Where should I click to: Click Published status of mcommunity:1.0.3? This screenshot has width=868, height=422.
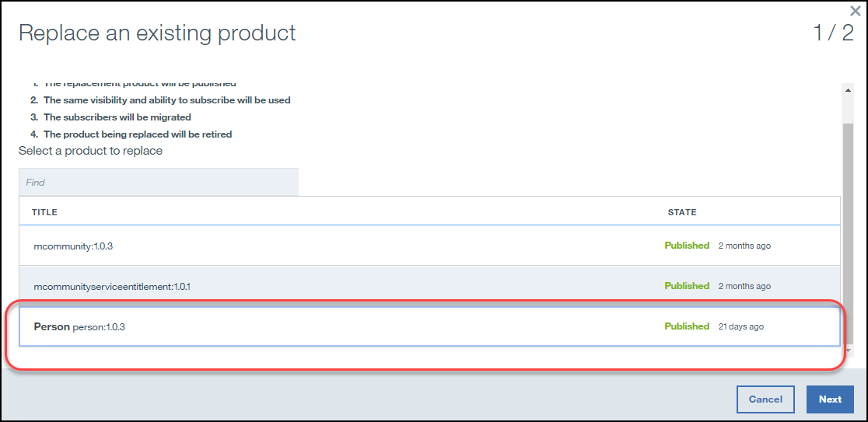[x=687, y=246]
